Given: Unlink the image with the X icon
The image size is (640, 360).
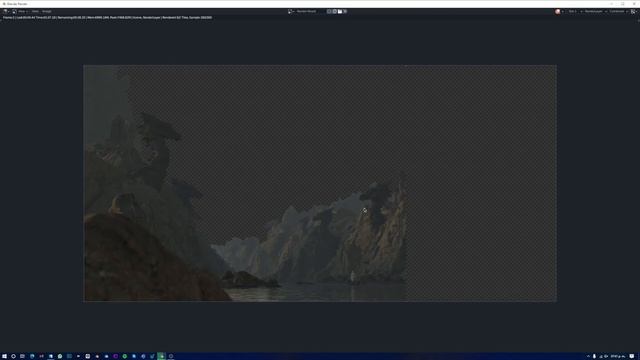Looking at the screenshot, I should click(x=345, y=11).
